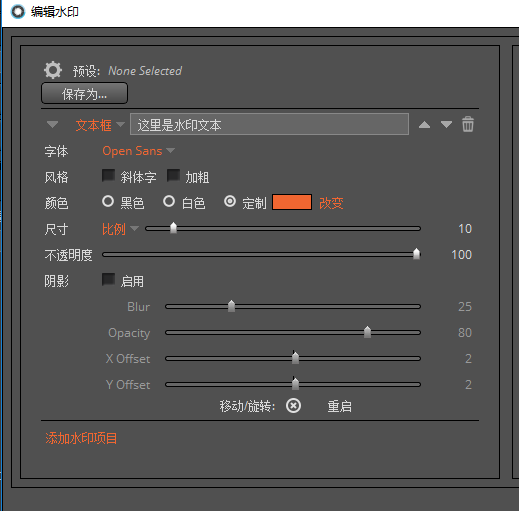
Task: Delete the text watermark with trash icon
Action: pos(468,124)
